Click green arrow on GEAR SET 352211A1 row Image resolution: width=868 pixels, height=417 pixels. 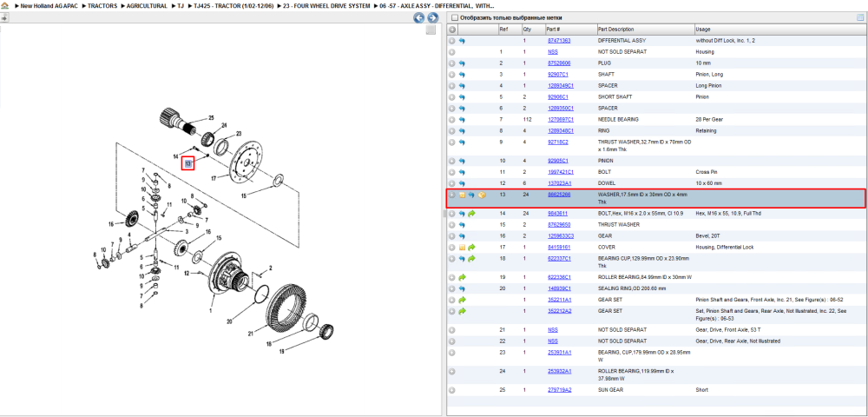463,300
